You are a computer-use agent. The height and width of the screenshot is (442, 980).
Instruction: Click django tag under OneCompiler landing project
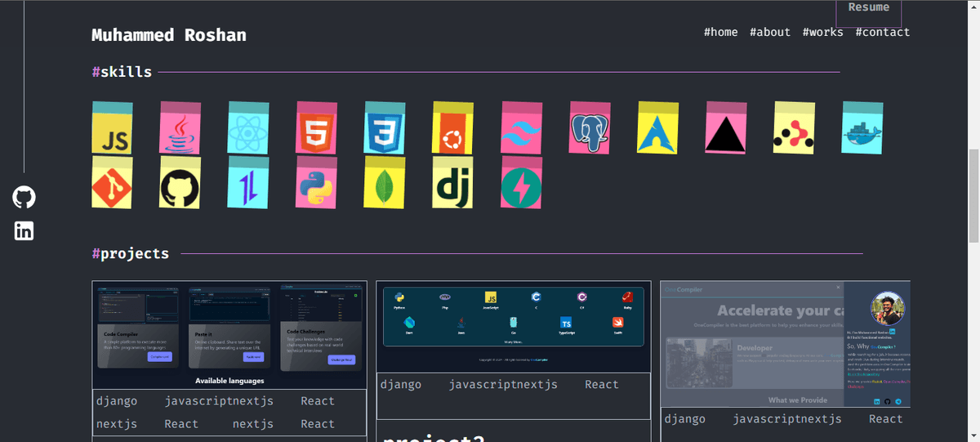685,418
